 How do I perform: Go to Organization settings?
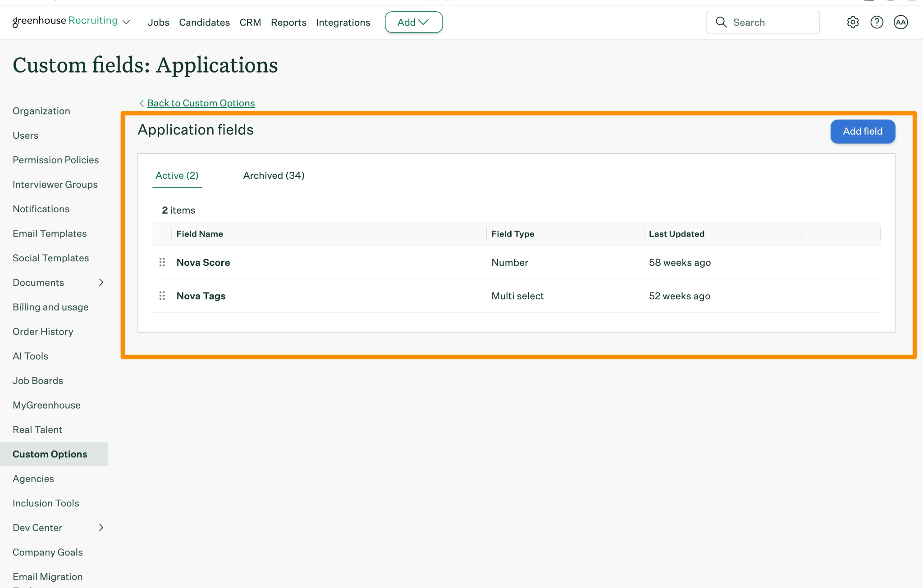tap(41, 111)
